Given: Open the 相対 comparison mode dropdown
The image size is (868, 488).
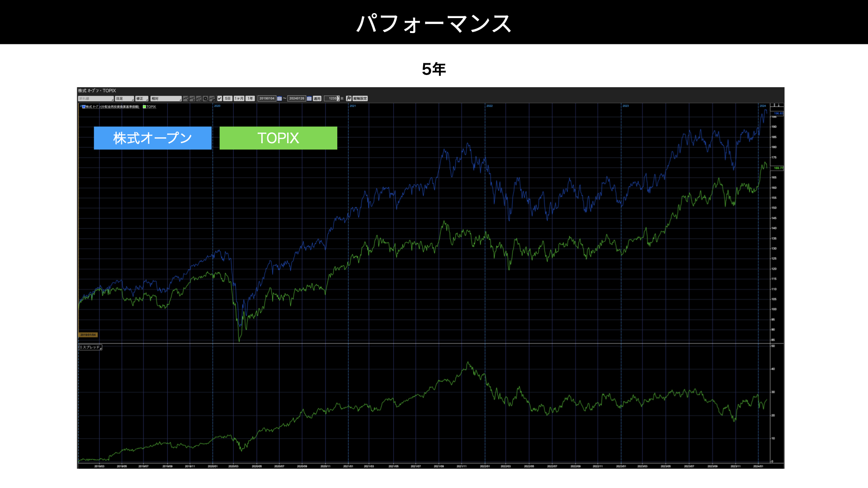Looking at the screenshot, I should tap(166, 99).
